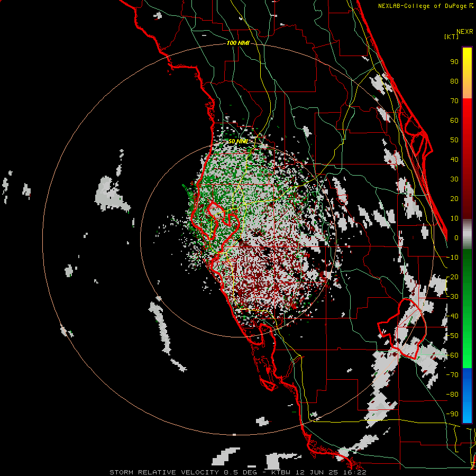This screenshot has width=476, height=476.
Task: Pick the gray zero-velocity segment of scale
Action: click(467, 234)
